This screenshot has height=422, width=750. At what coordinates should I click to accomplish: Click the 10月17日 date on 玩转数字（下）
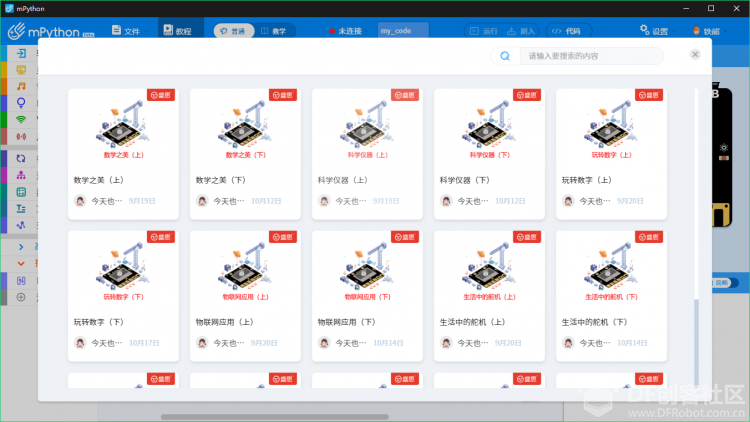coord(144,343)
